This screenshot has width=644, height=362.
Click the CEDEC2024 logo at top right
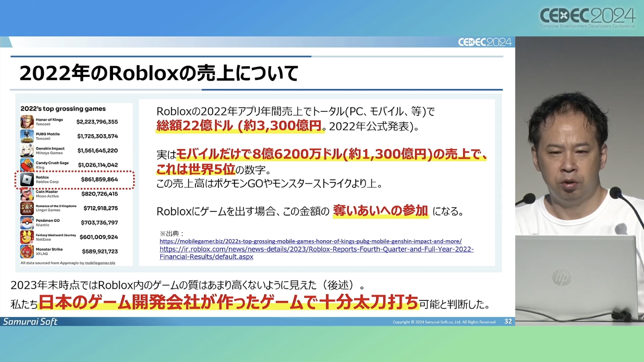(x=587, y=18)
